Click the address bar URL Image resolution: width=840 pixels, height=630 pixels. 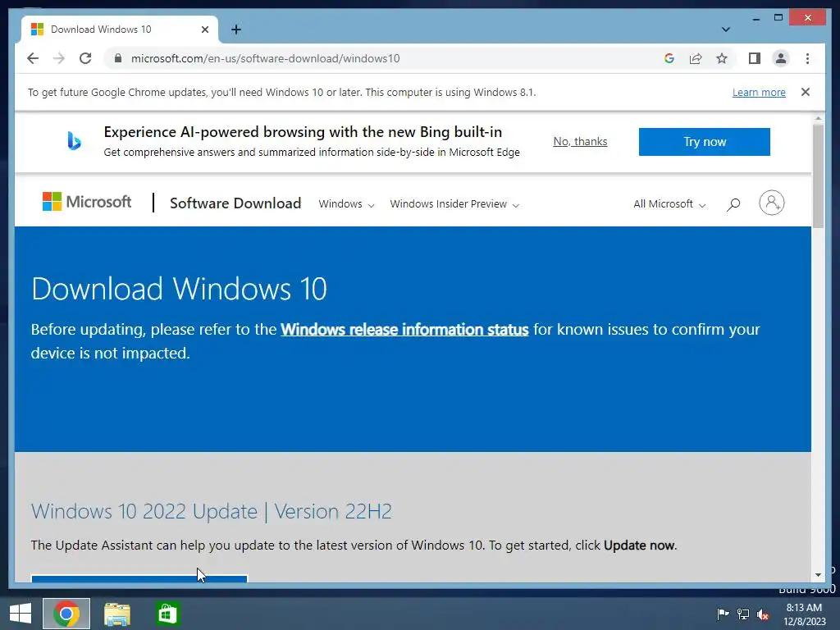tap(265, 58)
